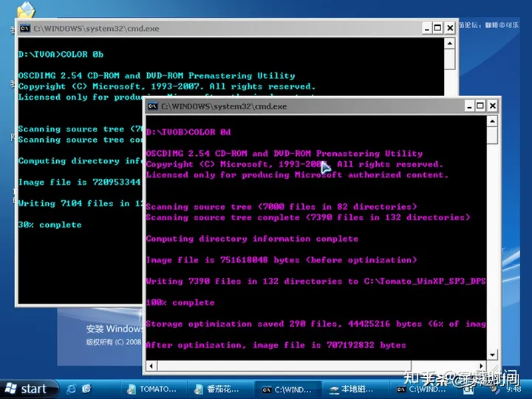532x399 pixels.
Task: Click scroll up arrow in front cmd window
Action: pos(492,121)
